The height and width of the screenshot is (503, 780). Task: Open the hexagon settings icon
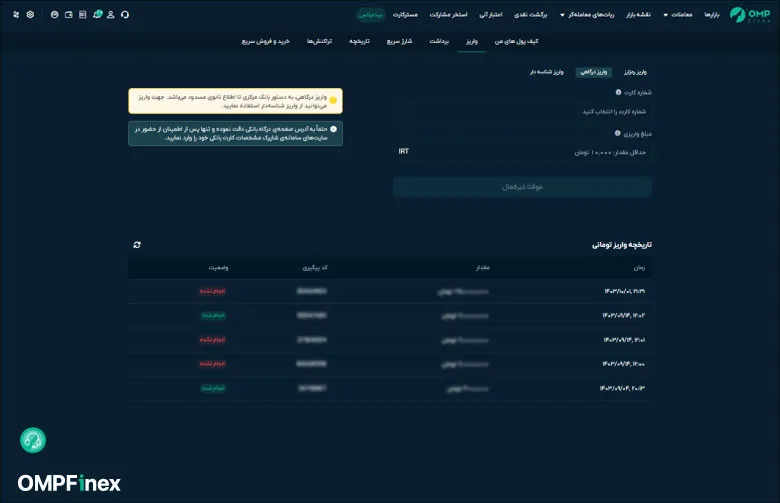click(30, 14)
